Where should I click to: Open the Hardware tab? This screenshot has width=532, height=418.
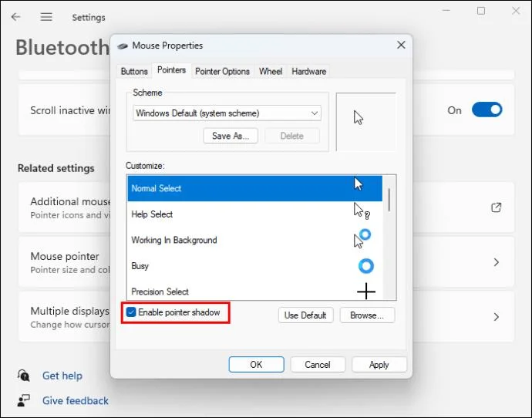tap(308, 71)
